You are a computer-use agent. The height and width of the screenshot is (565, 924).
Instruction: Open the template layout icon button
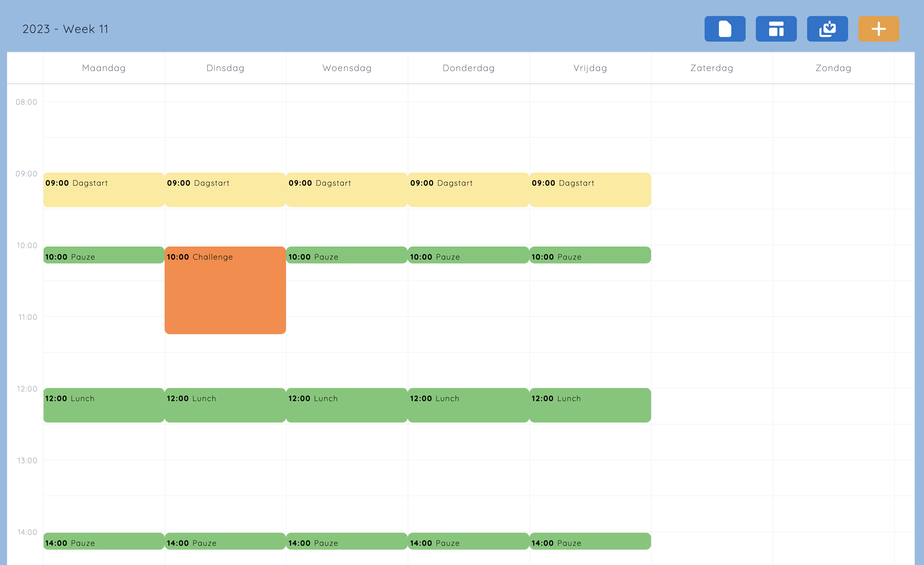click(776, 29)
